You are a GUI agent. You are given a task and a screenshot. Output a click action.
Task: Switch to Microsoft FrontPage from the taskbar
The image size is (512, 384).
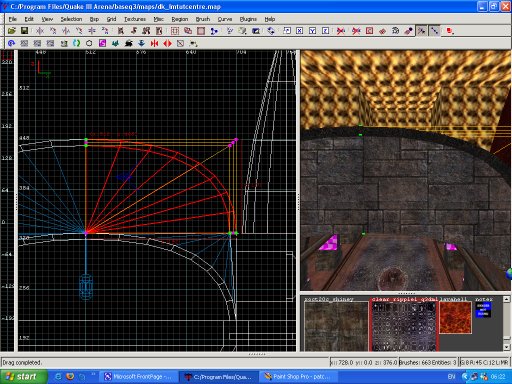(139, 377)
